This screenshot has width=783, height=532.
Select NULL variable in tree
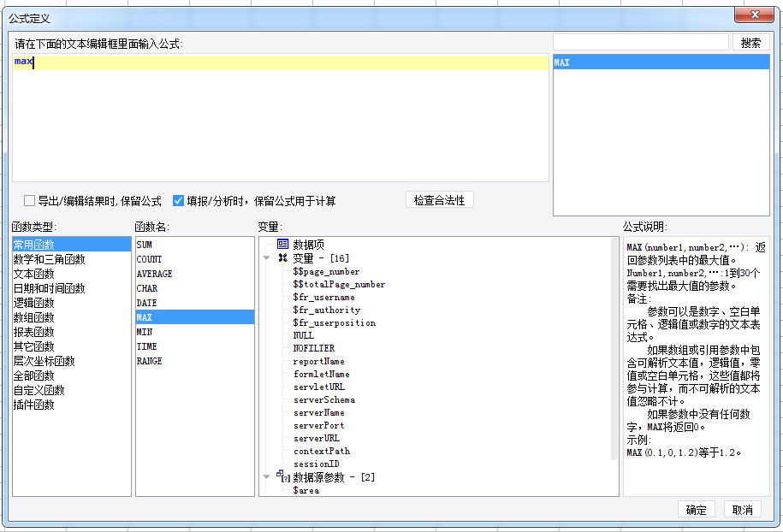pyautogui.click(x=303, y=335)
